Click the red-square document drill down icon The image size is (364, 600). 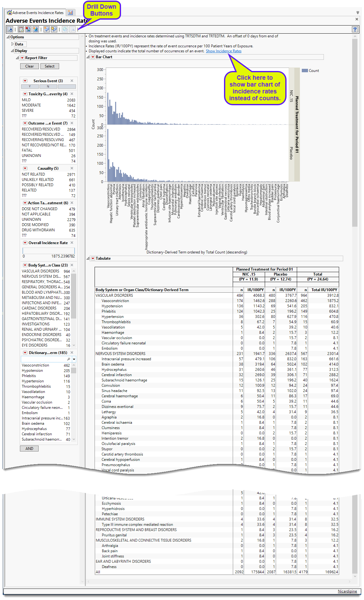tap(28, 29)
